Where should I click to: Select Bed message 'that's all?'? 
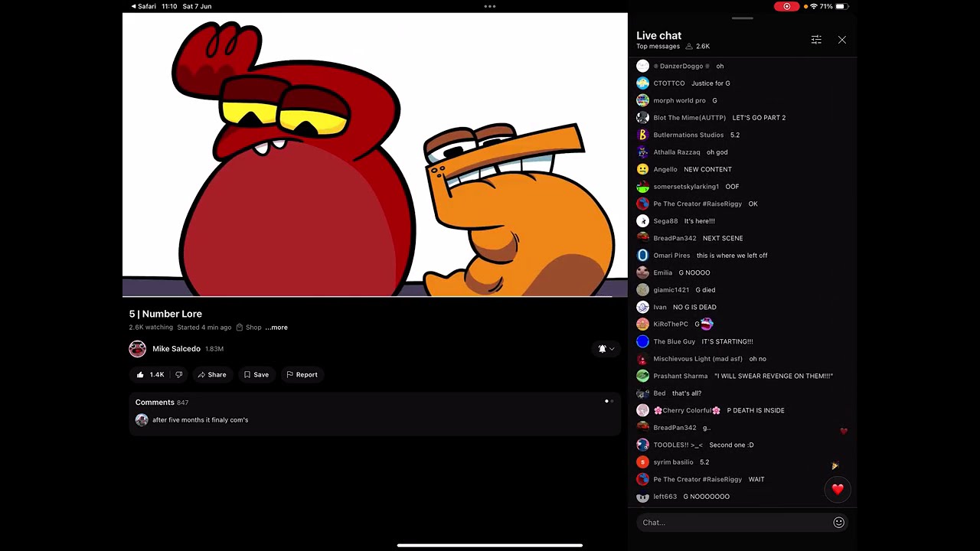coord(687,393)
